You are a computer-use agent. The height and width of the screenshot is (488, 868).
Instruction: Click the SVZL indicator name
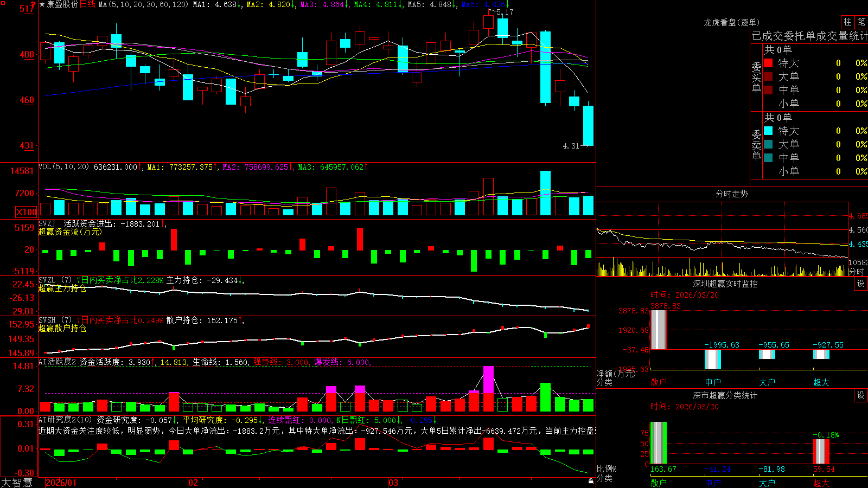(47, 280)
